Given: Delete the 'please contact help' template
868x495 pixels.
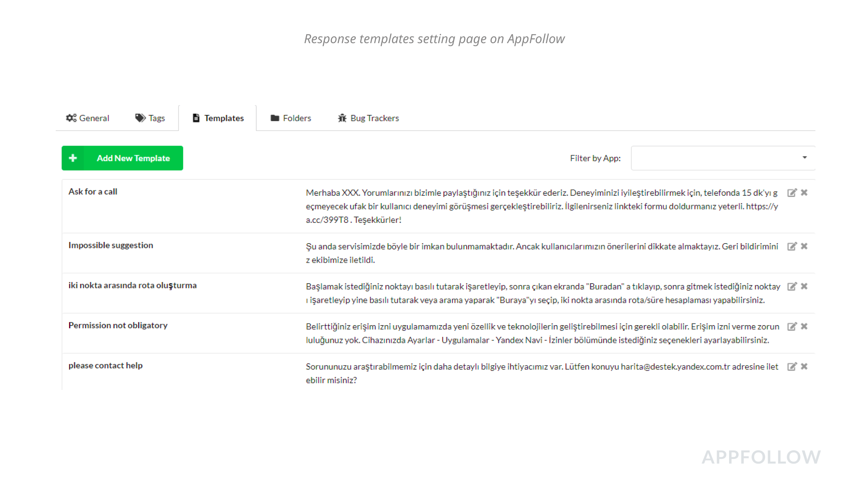Looking at the screenshot, I should click(x=804, y=366).
